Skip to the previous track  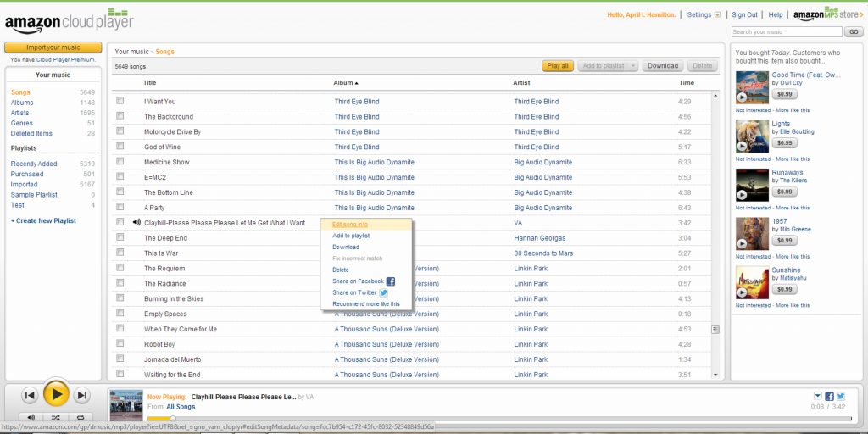30,395
